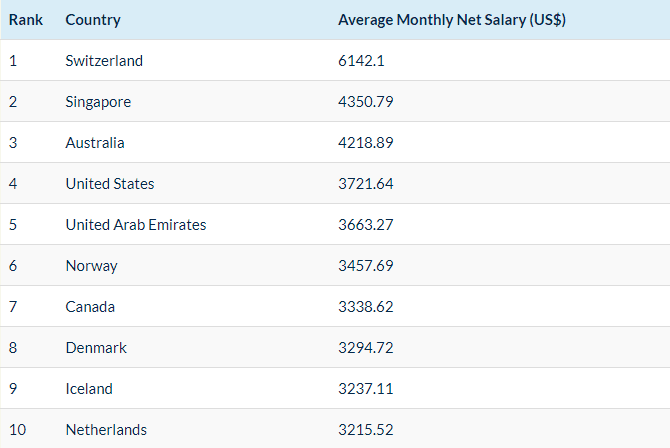Click the salary value 6142.1

pos(361,61)
